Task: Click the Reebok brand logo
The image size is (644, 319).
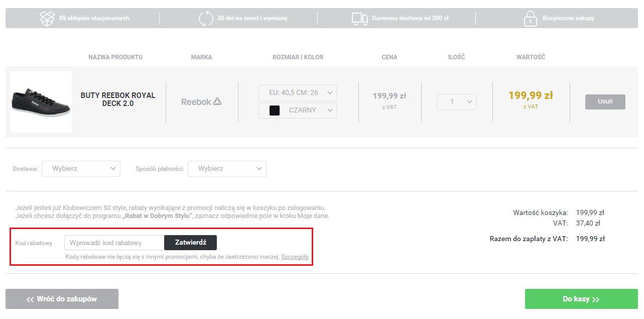Action: pyautogui.click(x=201, y=101)
